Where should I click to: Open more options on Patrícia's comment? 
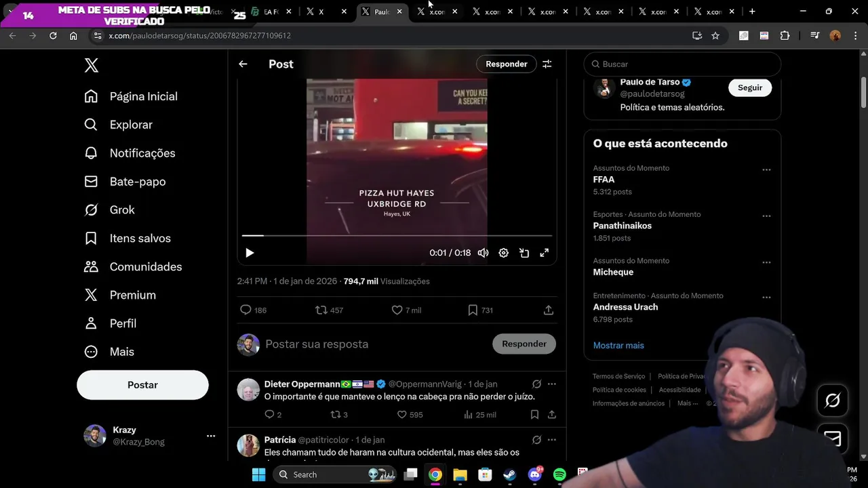[x=552, y=440]
